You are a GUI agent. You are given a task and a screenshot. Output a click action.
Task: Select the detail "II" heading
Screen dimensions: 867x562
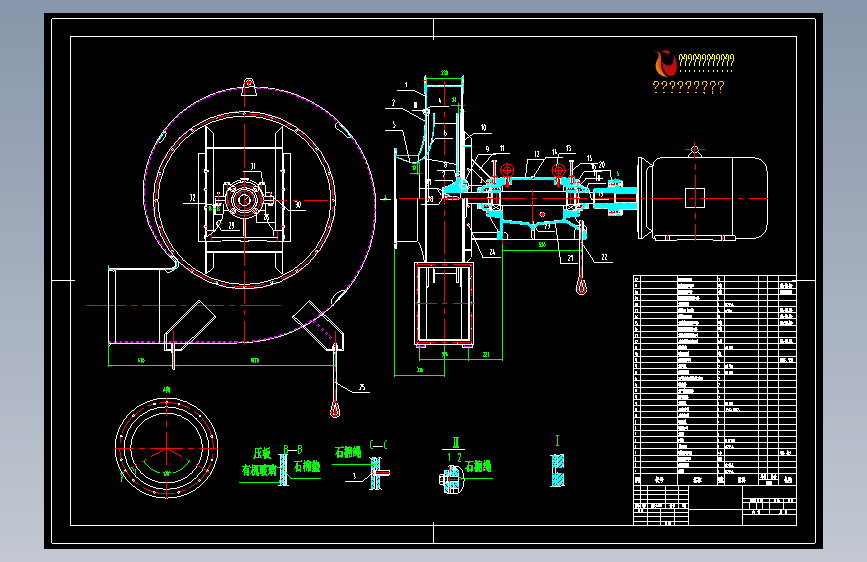click(x=456, y=442)
